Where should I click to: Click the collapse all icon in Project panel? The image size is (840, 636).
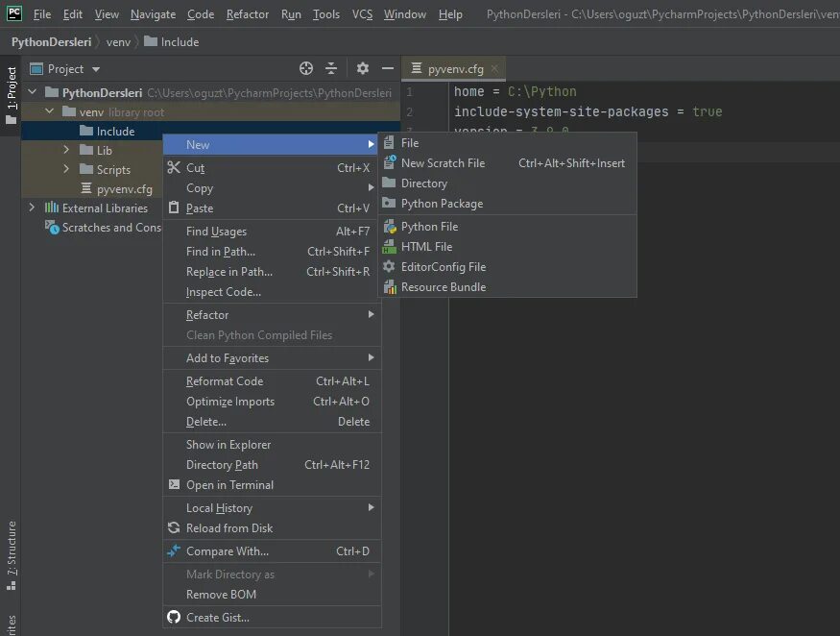331,68
